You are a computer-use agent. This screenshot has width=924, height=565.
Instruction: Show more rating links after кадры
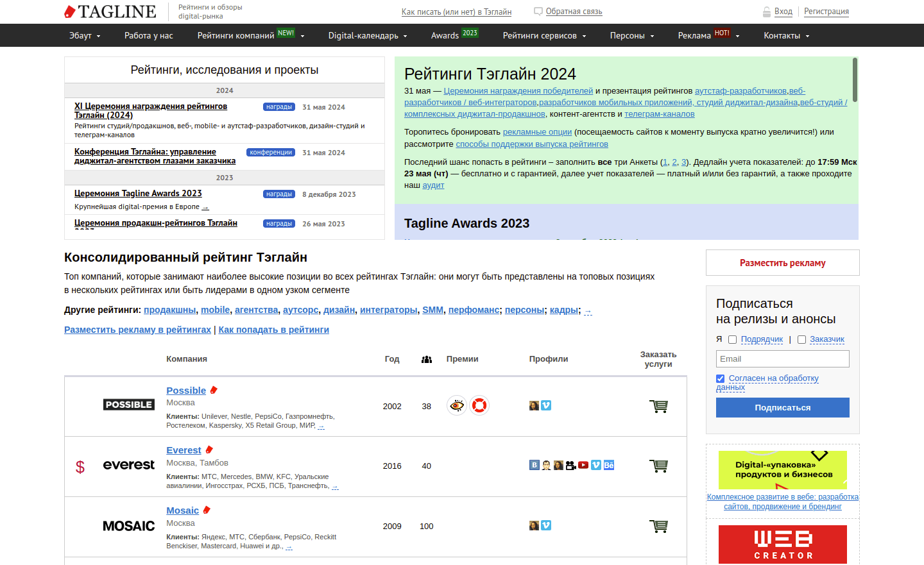[588, 311]
